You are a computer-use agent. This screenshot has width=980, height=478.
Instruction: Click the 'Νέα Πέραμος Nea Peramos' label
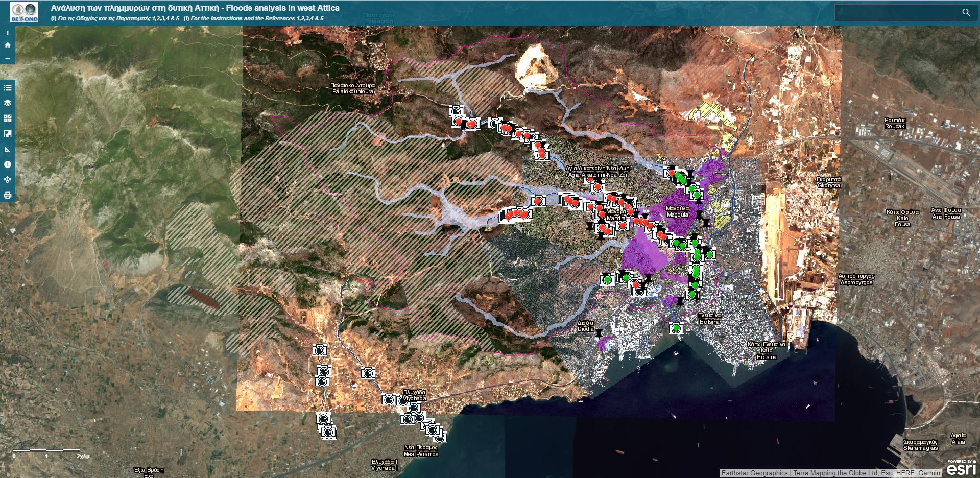(421, 451)
